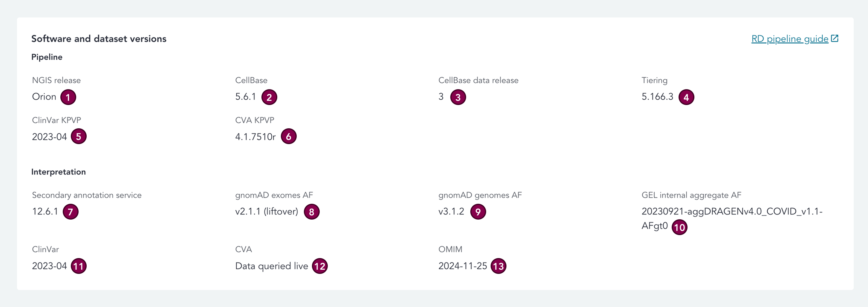
Task: Click the external link icon beside RD pipeline guide
Action: (835, 38)
